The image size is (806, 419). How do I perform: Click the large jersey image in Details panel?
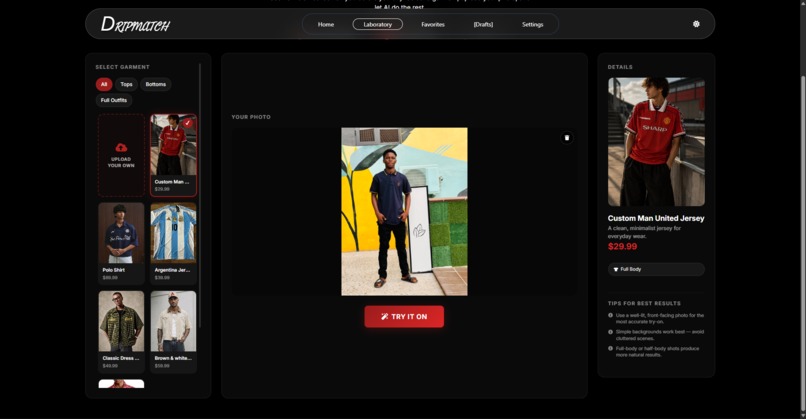tap(656, 142)
